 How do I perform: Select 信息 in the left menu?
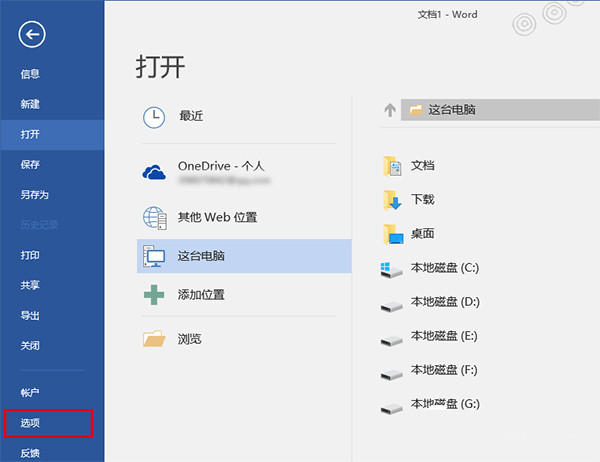tap(30, 74)
